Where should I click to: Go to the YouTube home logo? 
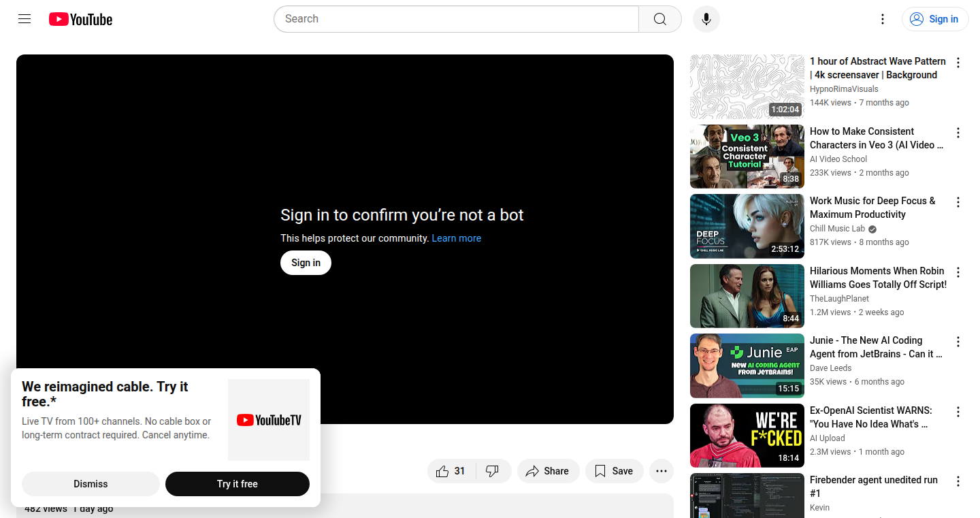[80, 19]
